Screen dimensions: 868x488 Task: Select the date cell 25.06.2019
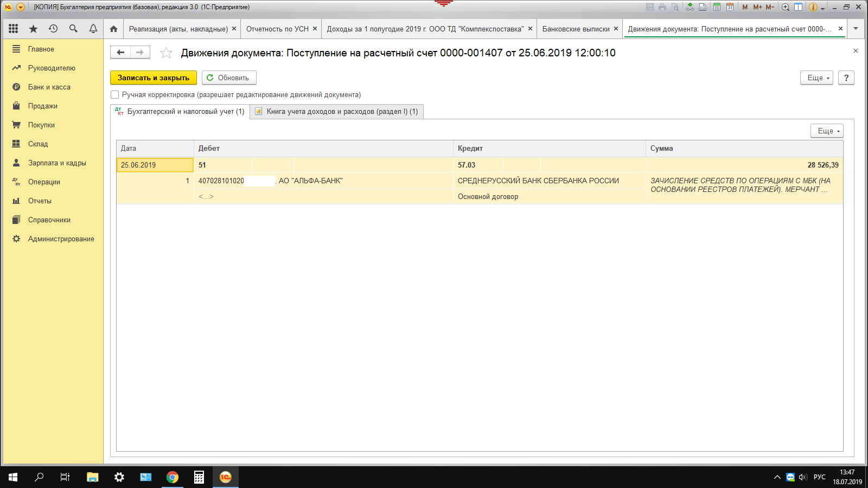(155, 165)
